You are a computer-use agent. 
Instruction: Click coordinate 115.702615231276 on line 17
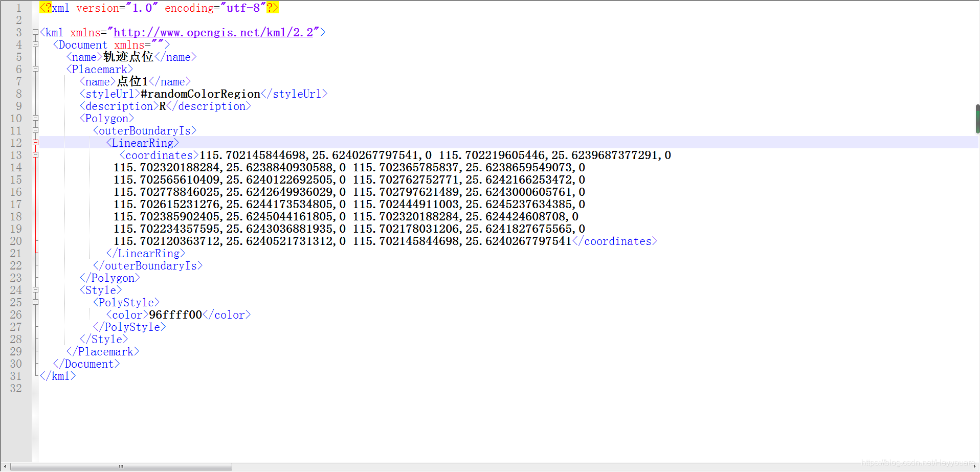(x=166, y=205)
